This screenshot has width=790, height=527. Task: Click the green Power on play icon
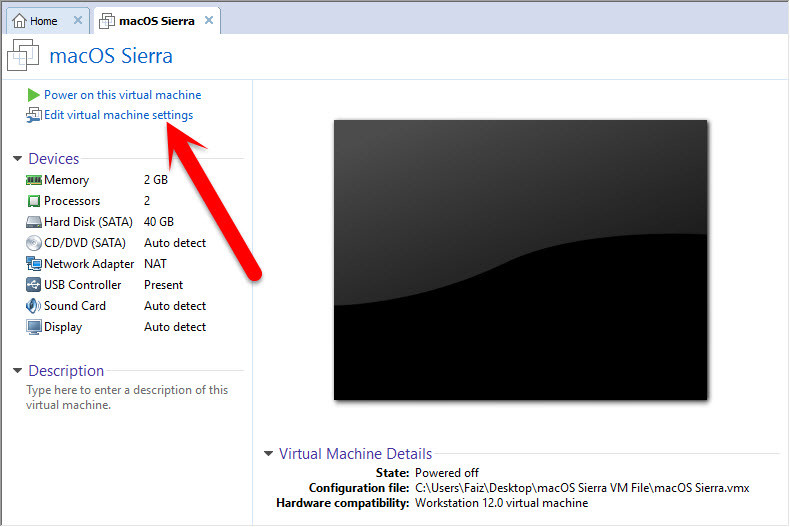pos(33,95)
